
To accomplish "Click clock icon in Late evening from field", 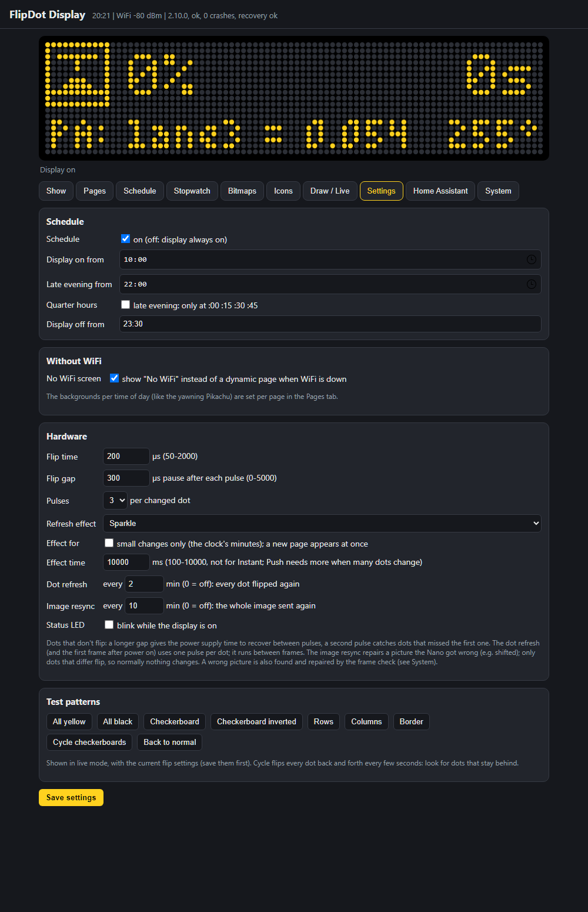I will [531, 284].
